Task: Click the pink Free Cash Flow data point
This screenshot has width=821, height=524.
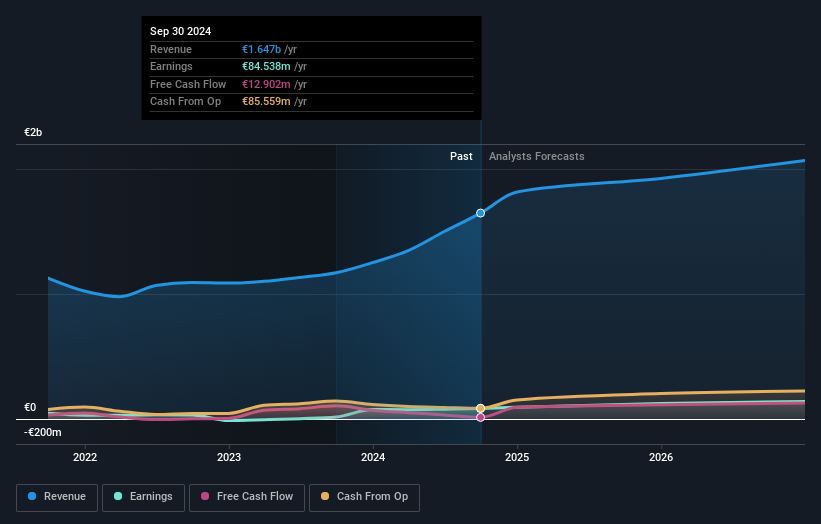Action: [x=480, y=417]
